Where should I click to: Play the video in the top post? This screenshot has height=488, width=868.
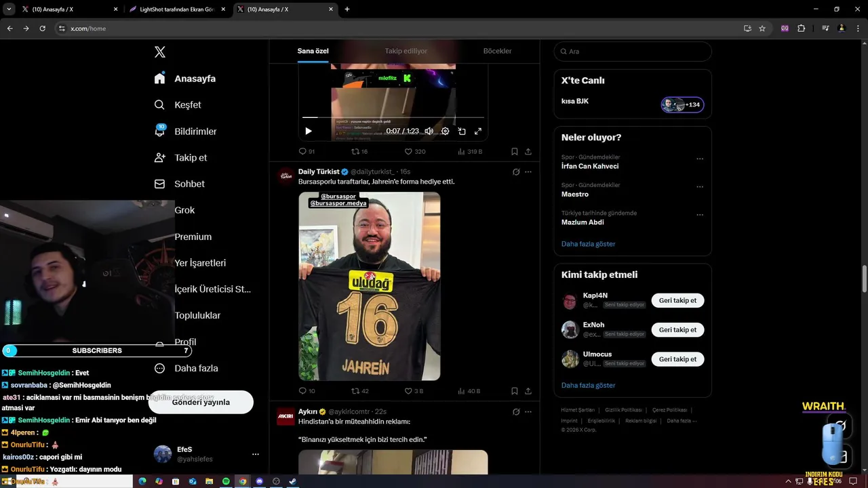[309, 131]
